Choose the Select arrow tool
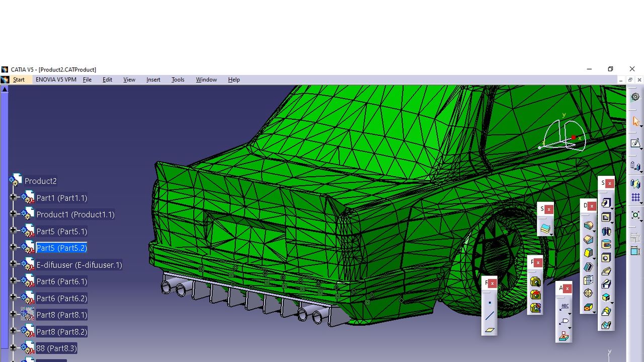 tap(636, 121)
